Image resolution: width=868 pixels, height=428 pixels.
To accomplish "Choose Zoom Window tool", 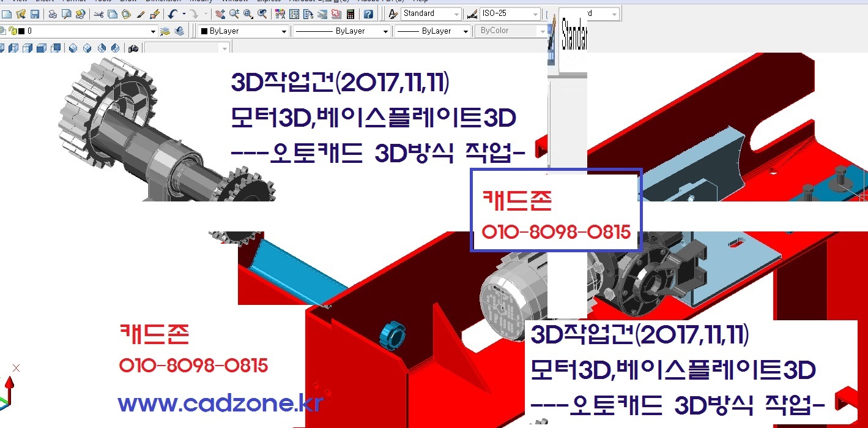I will pos(248,14).
